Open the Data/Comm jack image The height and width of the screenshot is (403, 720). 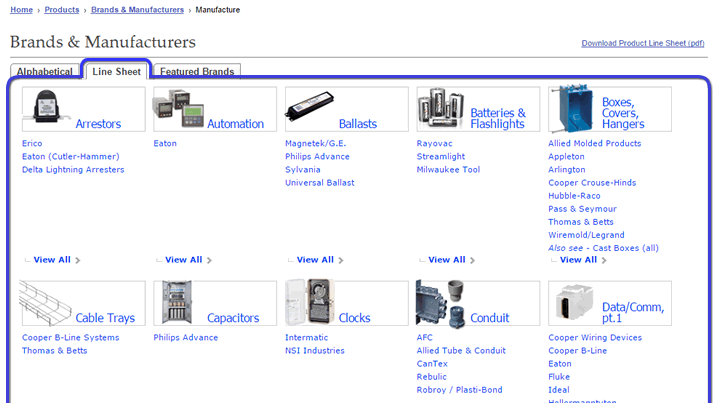click(x=574, y=302)
